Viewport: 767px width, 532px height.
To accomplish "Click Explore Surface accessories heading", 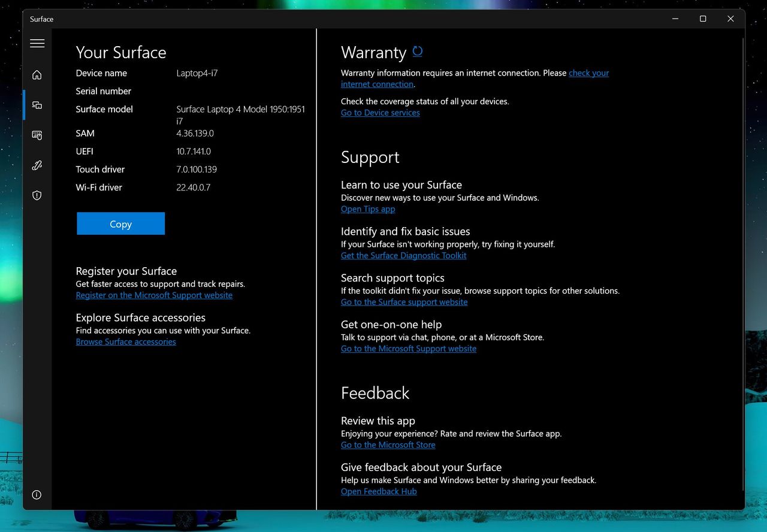I will [x=141, y=318].
